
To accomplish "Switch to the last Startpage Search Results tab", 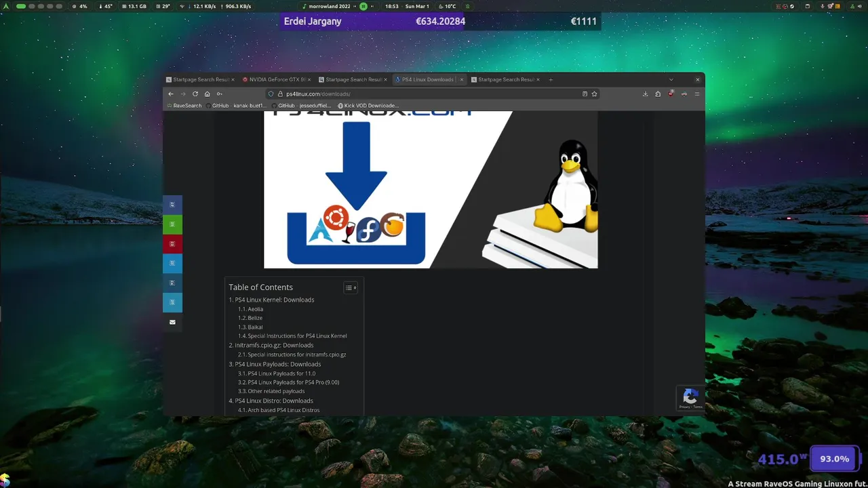I will click(x=506, y=79).
